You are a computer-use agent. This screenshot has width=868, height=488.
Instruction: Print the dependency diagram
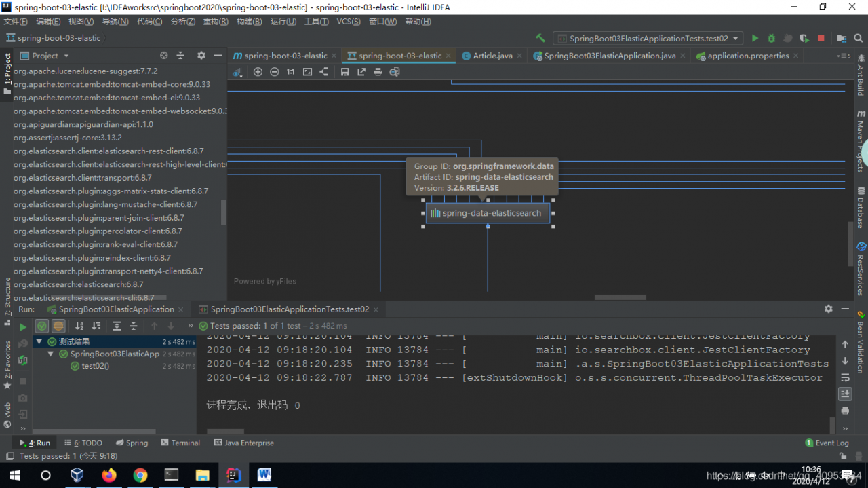[378, 72]
